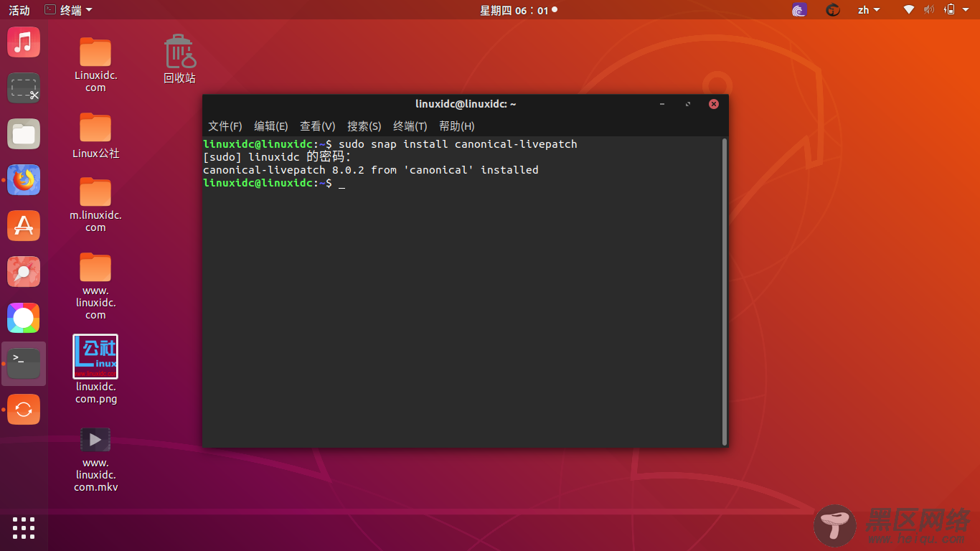Click 活动 Activities button

coord(19,10)
